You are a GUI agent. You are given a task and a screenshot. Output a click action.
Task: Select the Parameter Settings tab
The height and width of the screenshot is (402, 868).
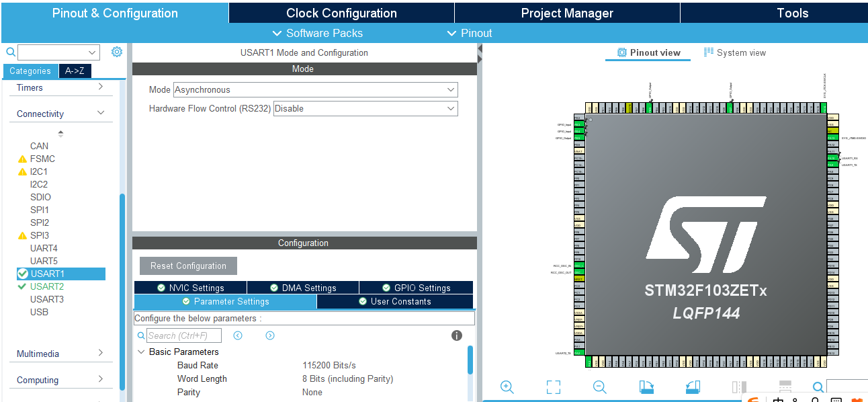[225, 301]
